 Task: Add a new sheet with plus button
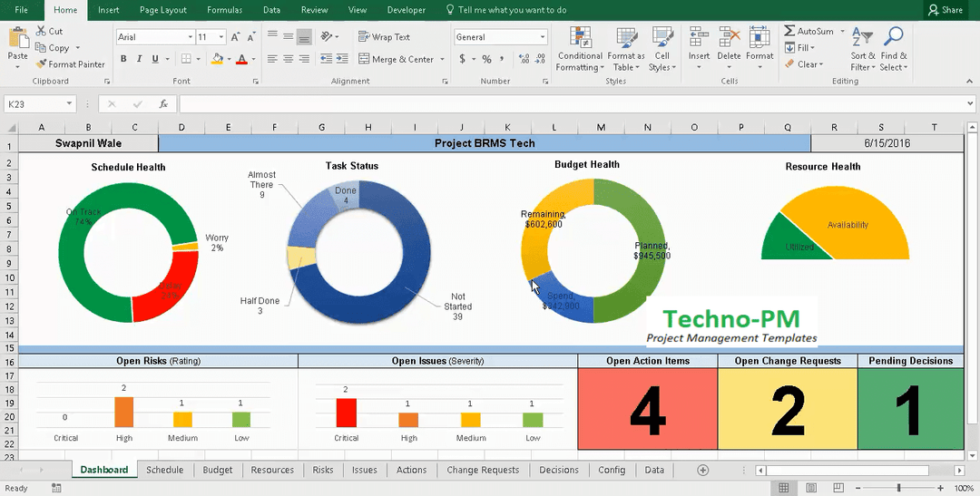click(x=702, y=470)
